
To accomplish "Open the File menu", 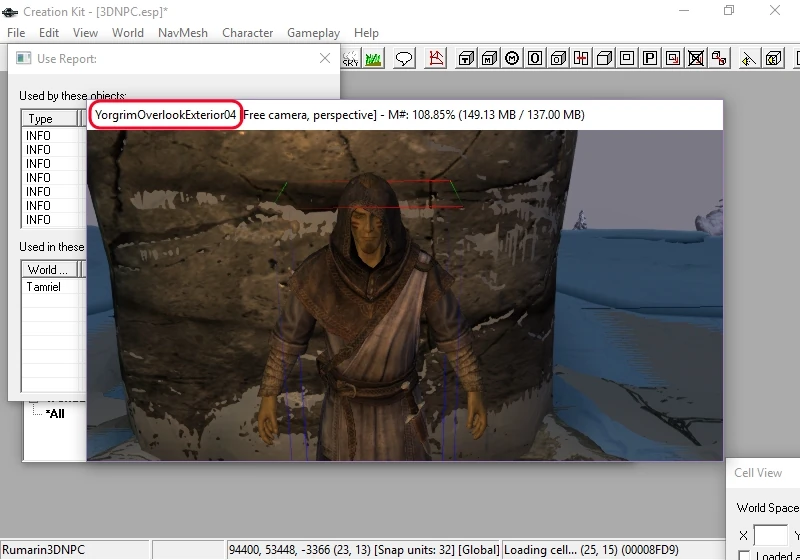I will click(16, 33).
